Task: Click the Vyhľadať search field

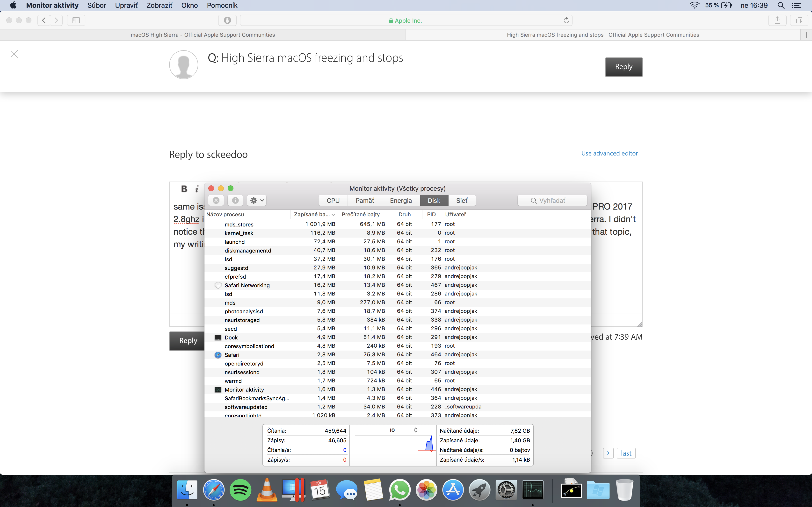Action: (552, 201)
